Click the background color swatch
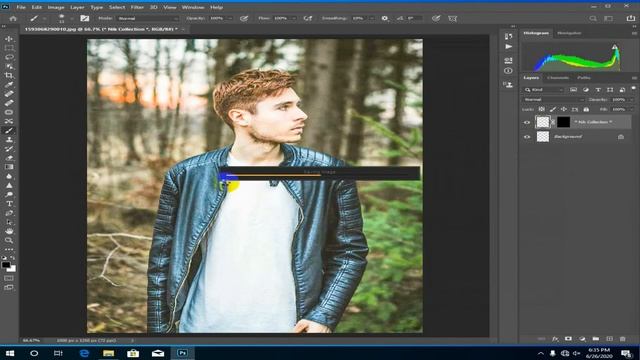 click(x=12, y=269)
